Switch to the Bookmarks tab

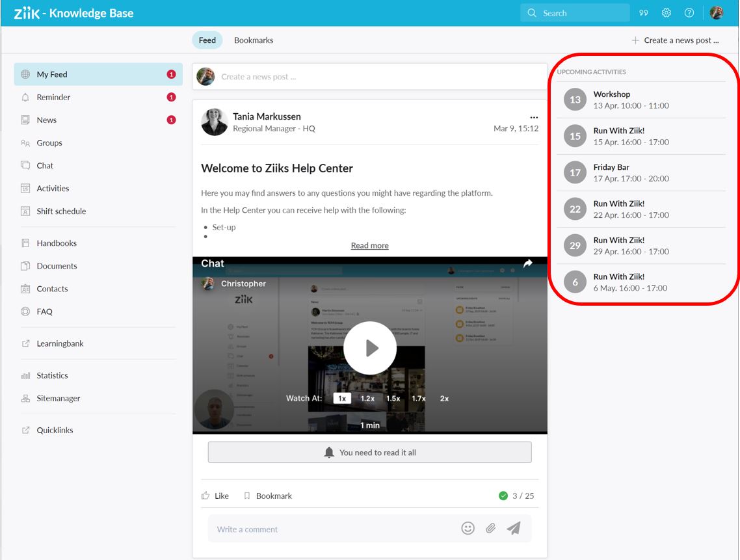(254, 40)
